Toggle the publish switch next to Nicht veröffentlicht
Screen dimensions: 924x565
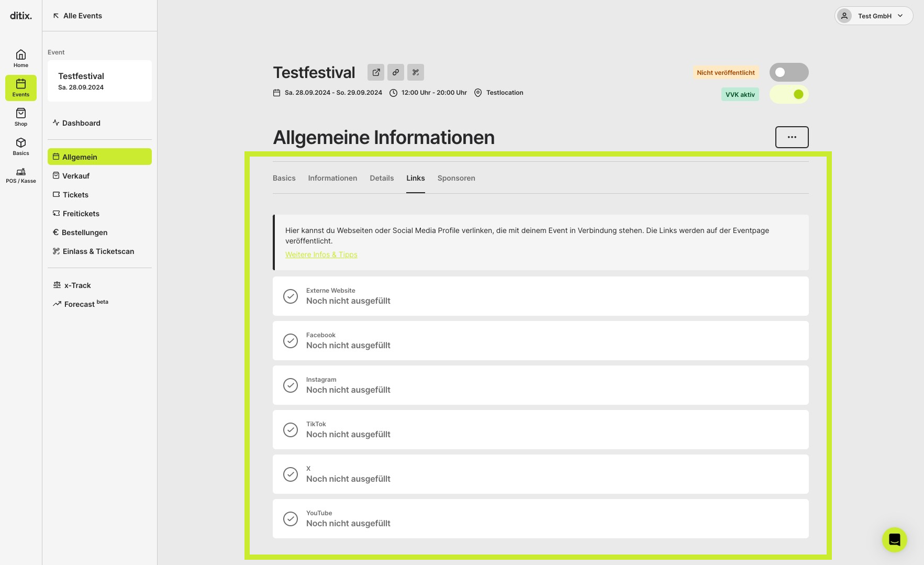(x=789, y=72)
